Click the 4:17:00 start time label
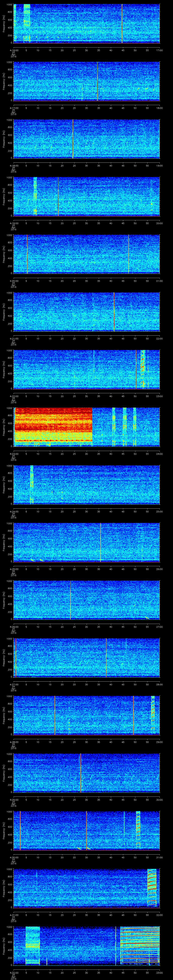 [14, 108]
